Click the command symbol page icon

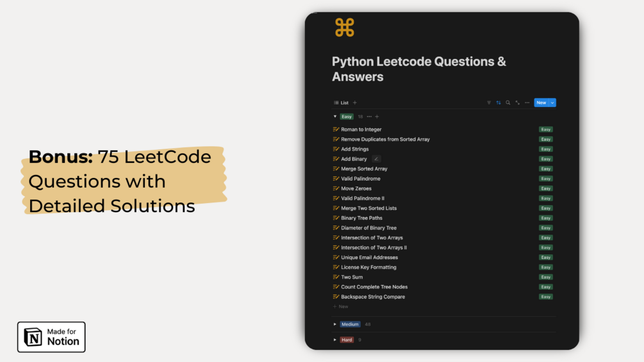pyautogui.click(x=344, y=28)
